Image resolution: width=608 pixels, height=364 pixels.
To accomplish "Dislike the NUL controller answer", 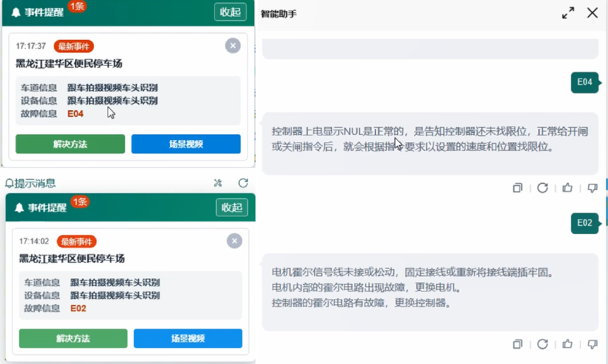I will pos(593,188).
